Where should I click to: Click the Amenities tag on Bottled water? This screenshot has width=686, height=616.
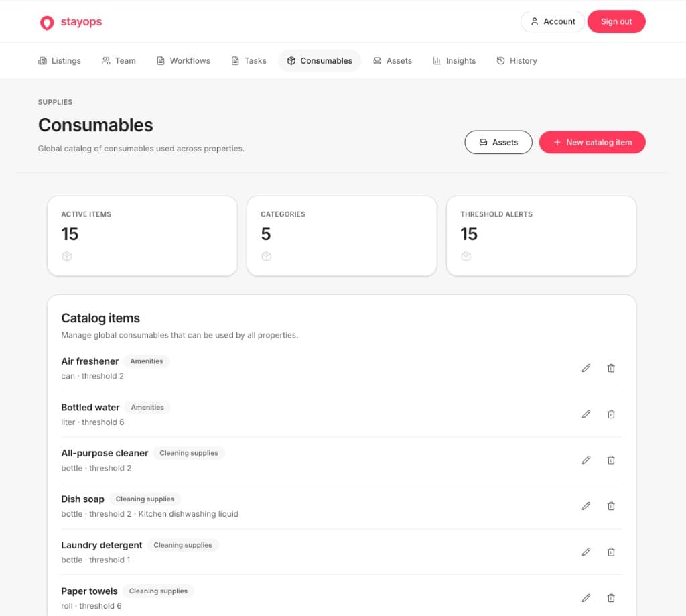coord(147,407)
